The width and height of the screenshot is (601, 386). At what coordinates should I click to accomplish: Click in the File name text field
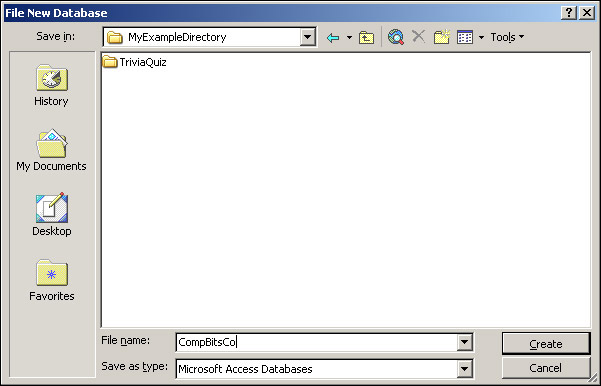pos(317,342)
